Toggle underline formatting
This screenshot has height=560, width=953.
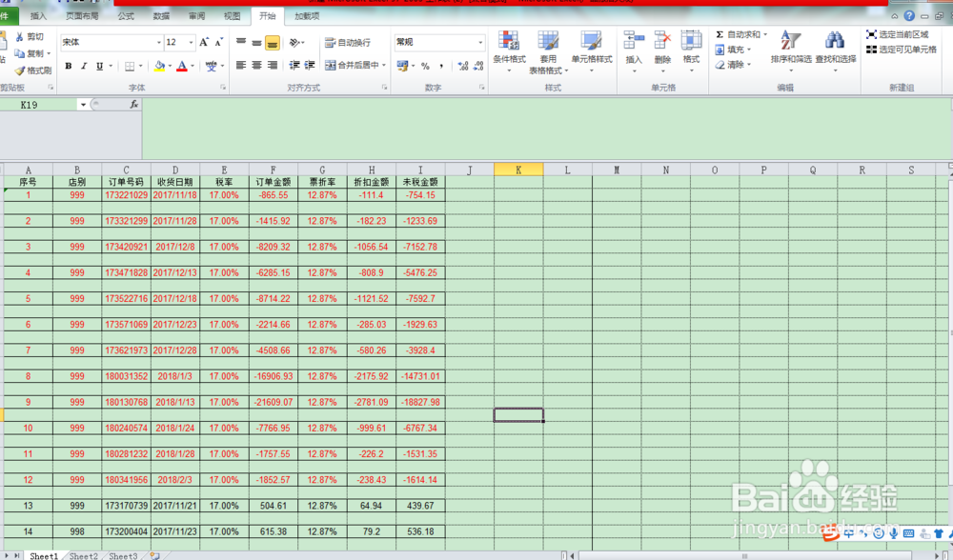(x=100, y=66)
